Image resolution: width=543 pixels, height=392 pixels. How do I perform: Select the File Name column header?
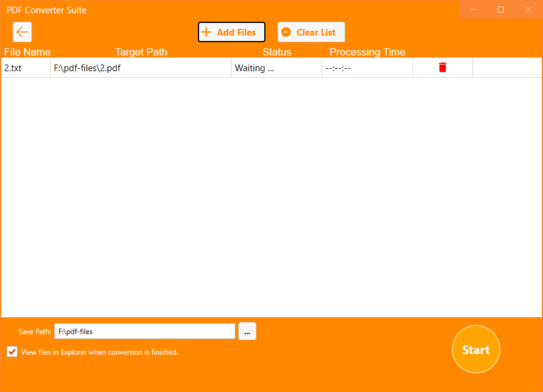coord(27,52)
